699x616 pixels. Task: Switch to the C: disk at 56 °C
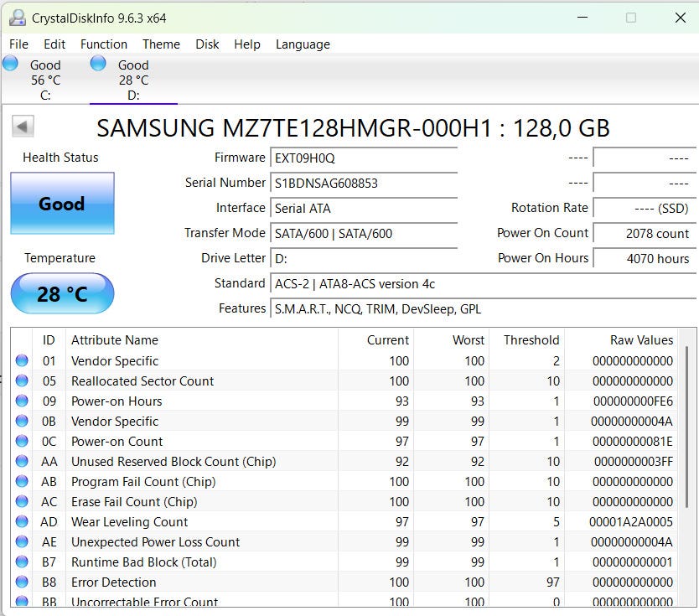coord(45,80)
